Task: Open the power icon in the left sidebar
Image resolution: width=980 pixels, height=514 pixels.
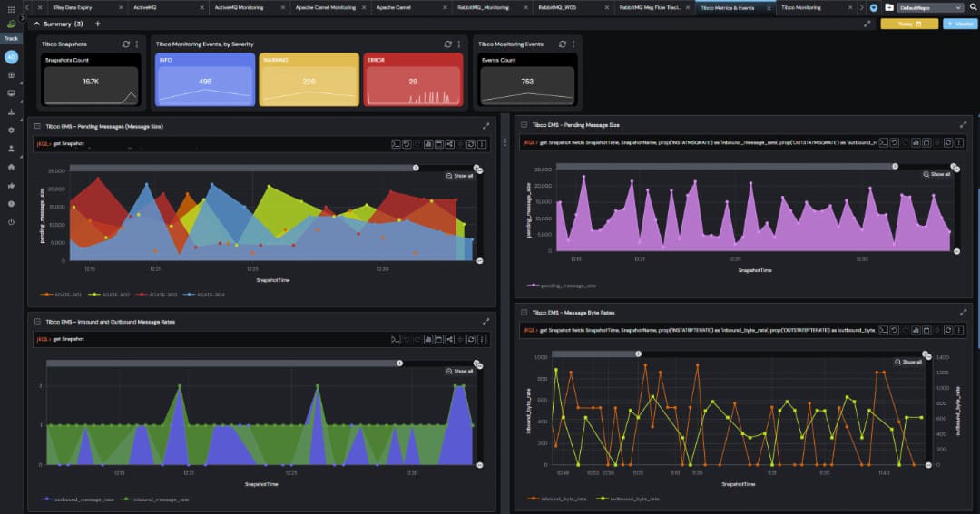Action: coord(11,222)
